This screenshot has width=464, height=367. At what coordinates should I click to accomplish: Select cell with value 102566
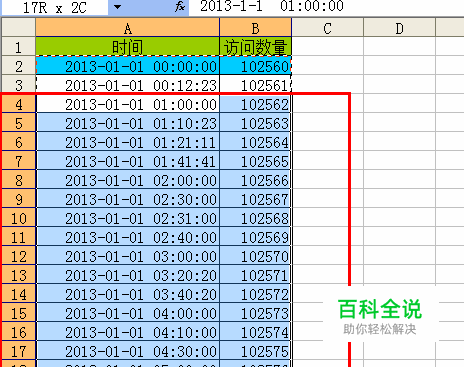[x=256, y=180]
